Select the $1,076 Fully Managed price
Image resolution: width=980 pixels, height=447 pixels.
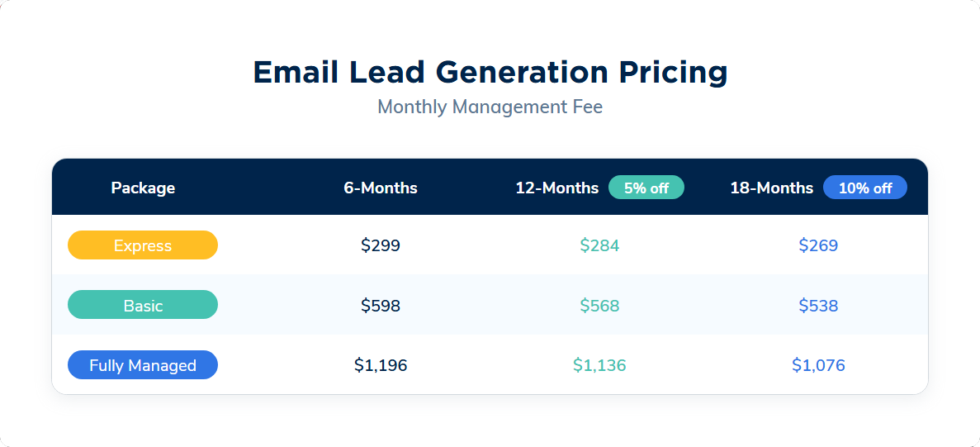coord(818,365)
